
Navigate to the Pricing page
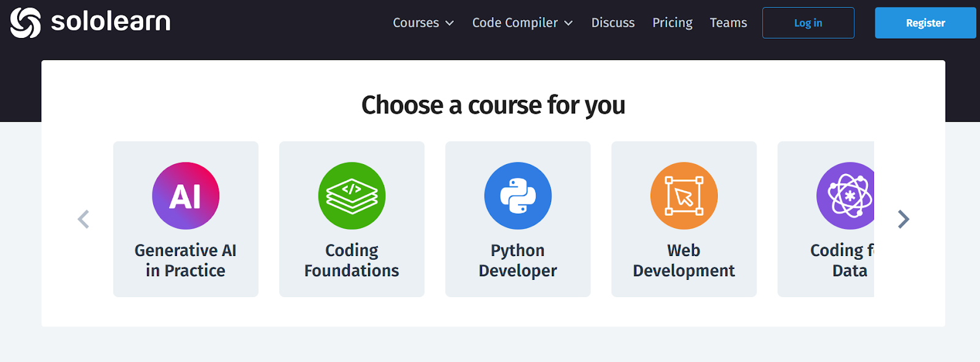[672, 23]
